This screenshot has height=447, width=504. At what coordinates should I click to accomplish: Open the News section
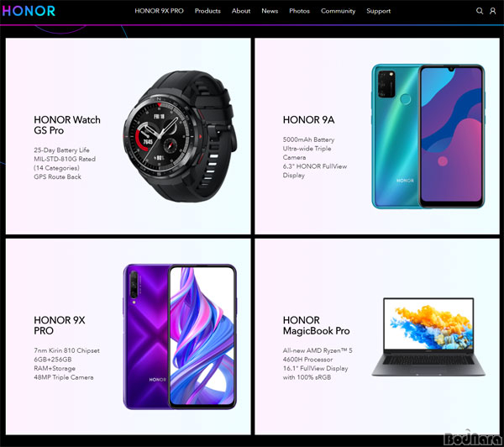click(270, 11)
